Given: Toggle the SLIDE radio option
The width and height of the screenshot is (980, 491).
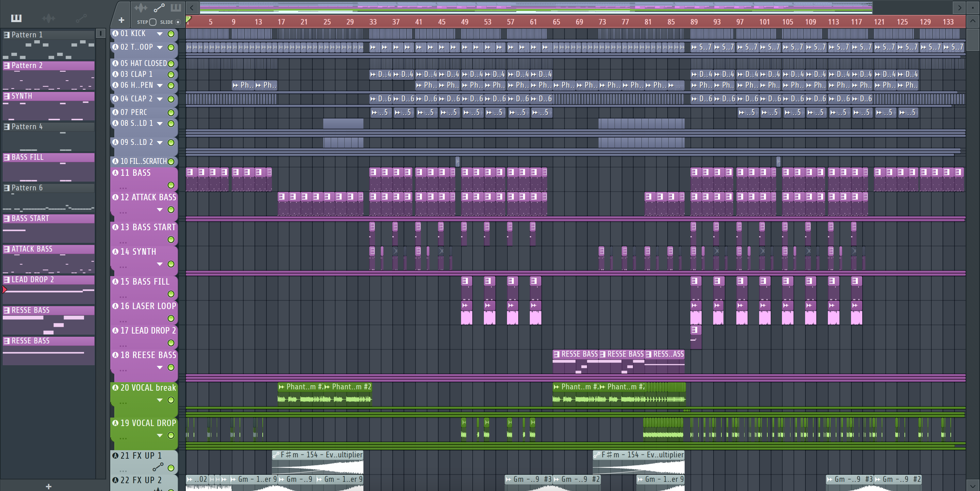Looking at the screenshot, I should (178, 22).
